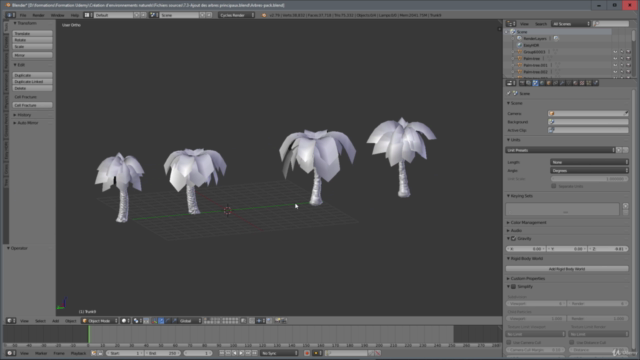
Task: Click the Translate button
Action: [x=33, y=33]
